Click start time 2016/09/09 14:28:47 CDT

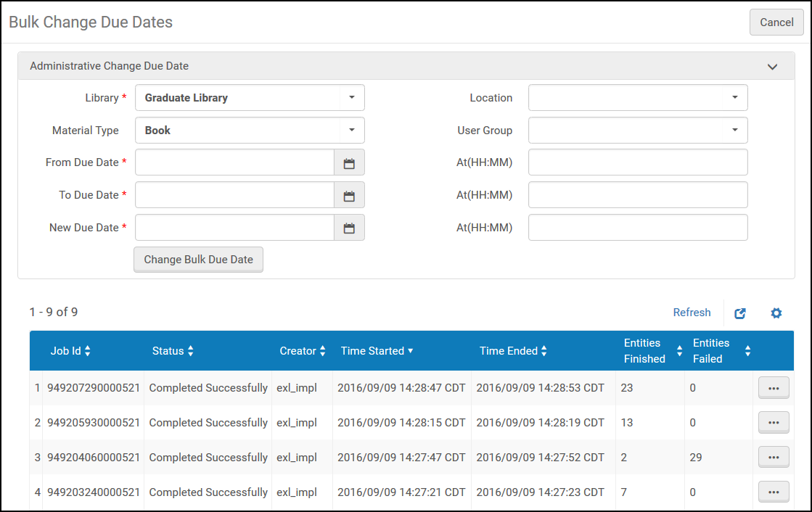(x=401, y=388)
